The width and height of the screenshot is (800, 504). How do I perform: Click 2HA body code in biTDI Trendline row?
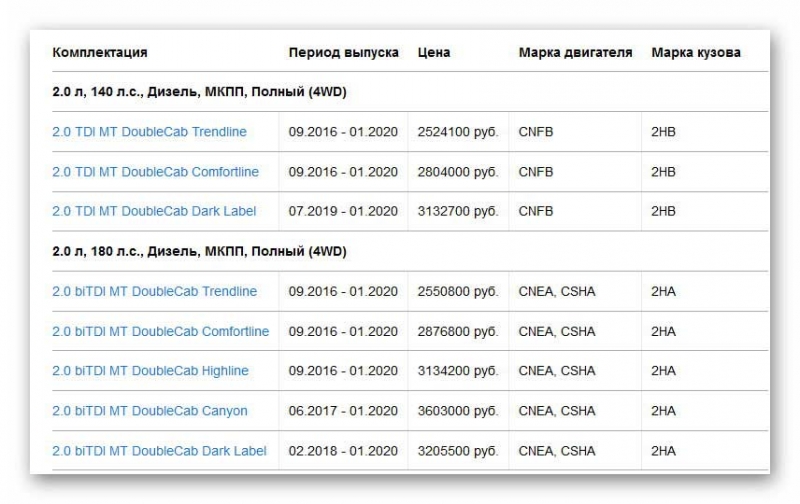(x=663, y=291)
